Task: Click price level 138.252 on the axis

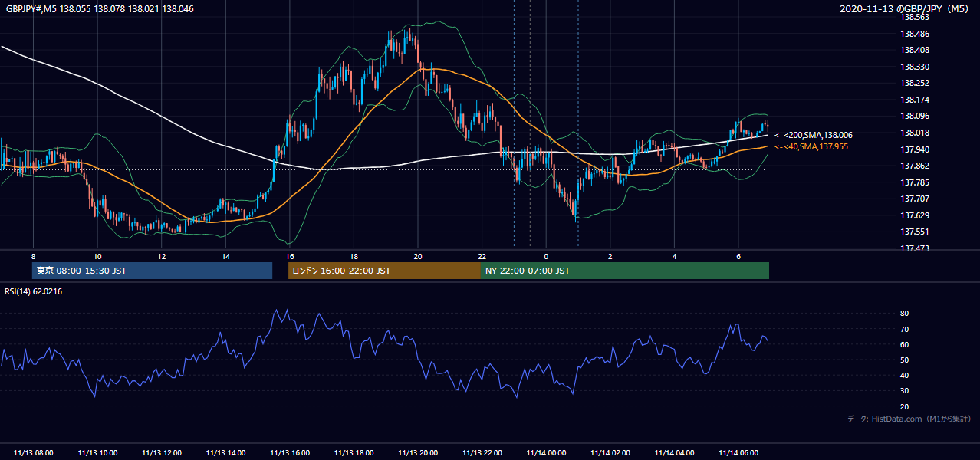Action: [914, 83]
